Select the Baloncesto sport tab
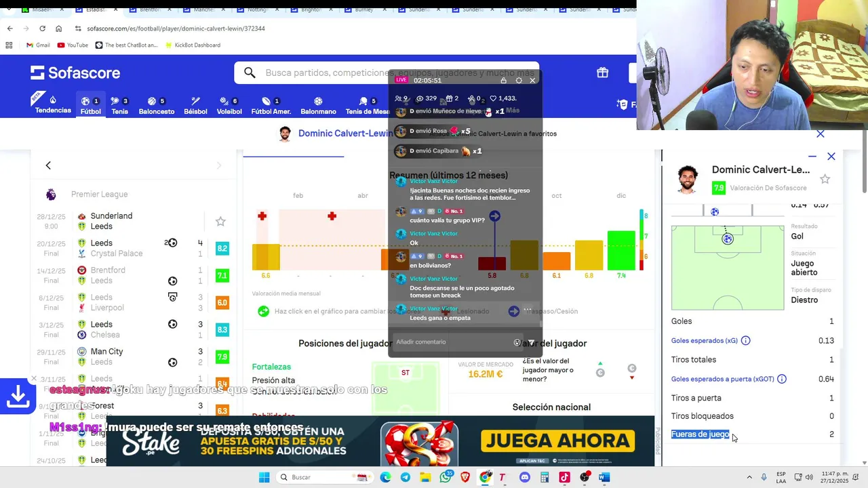Image resolution: width=868 pixels, height=488 pixels. pos(156,105)
